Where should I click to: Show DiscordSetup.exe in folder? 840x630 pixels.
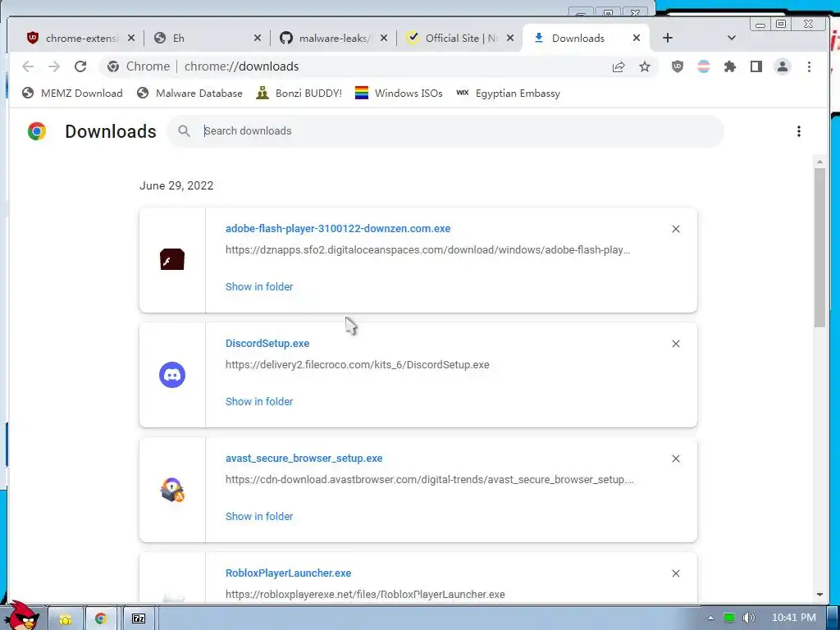[259, 402]
